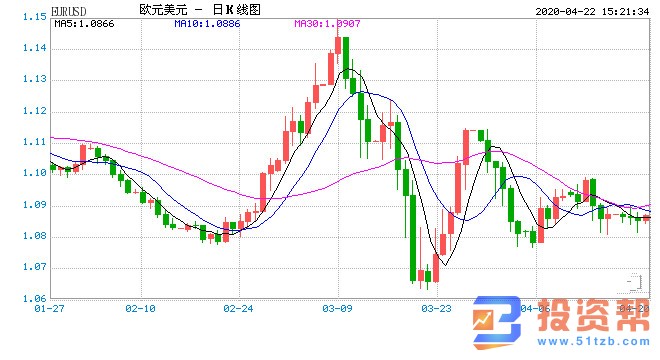The image size is (660, 360).
Task: Click the 03-09 date axis label
Action: click(x=337, y=309)
